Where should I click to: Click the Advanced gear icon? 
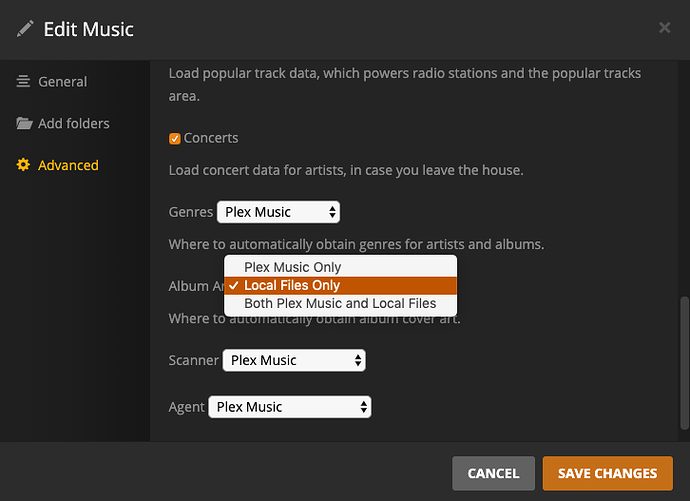[x=24, y=165]
